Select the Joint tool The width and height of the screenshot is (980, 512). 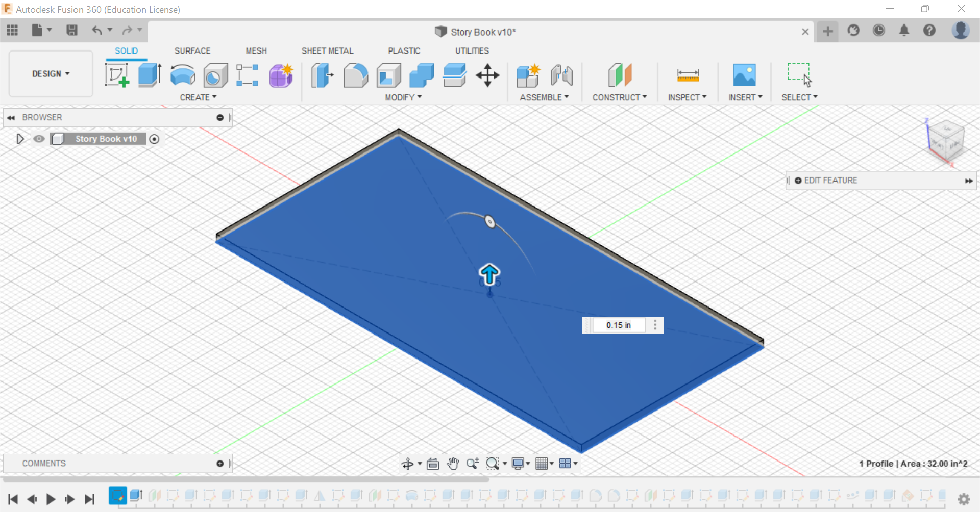[x=562, y=75]
